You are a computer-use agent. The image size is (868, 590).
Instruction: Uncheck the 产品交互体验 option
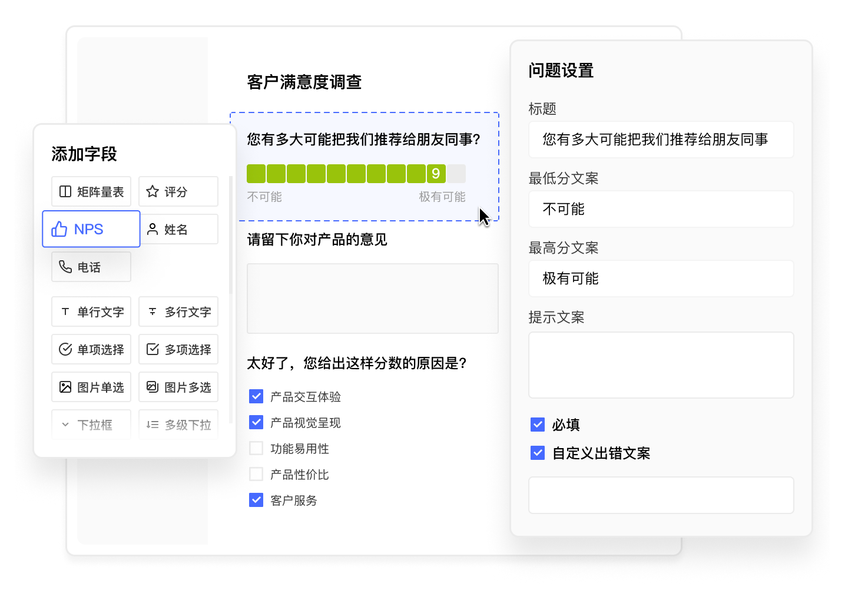(256, 396)
